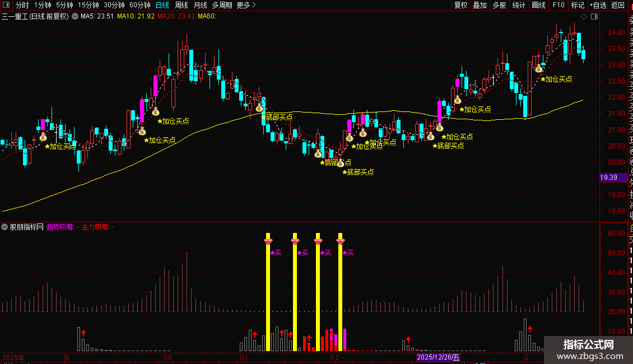The height and width of the screenshot is (364, 633).
Task: Click the diamond icon atop the fourth yellow bar
Action: pos(341,241)
